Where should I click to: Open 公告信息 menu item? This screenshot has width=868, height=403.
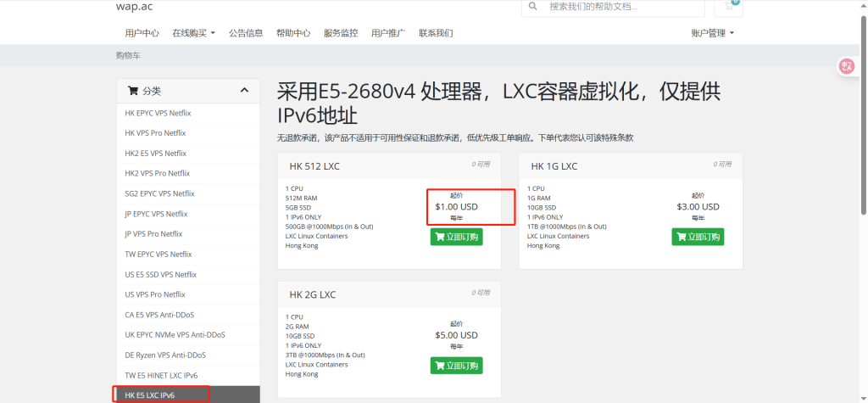point(246,33)
